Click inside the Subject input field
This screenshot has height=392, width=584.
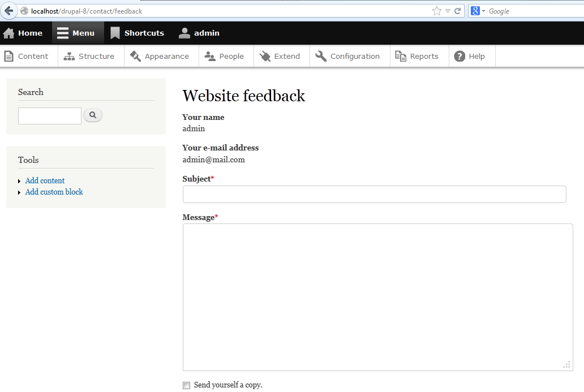pos(373,194)
